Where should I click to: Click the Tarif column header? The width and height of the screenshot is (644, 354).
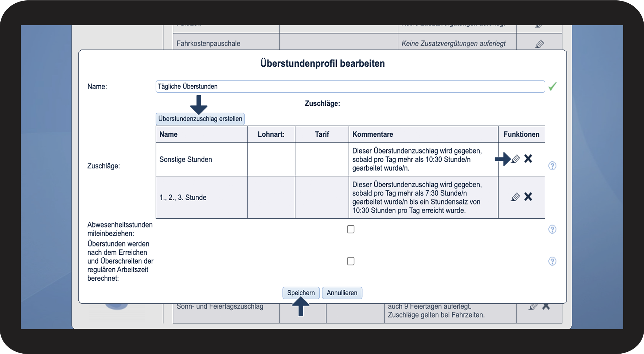point(322,134)
